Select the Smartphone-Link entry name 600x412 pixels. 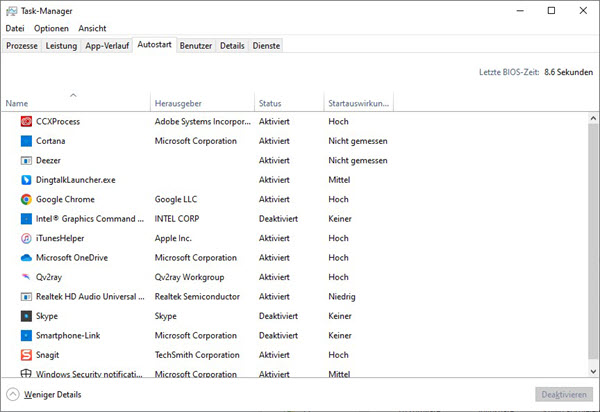coord(68,335)
